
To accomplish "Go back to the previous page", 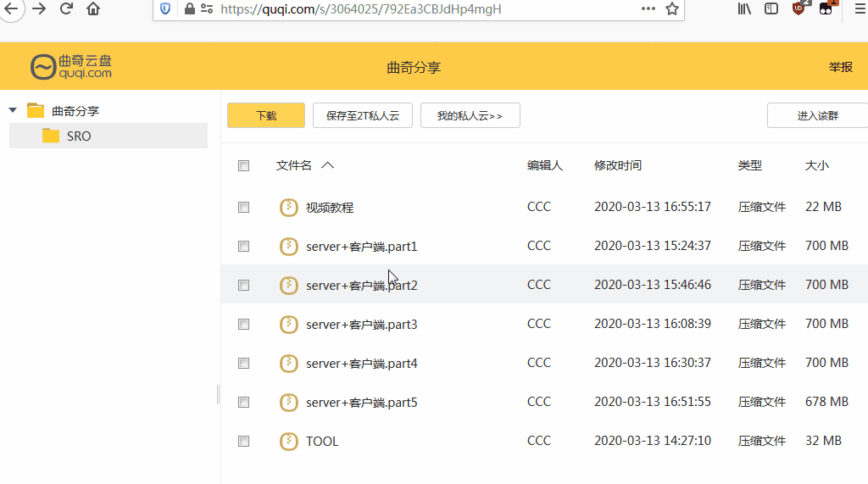I will tap(10, 8).
